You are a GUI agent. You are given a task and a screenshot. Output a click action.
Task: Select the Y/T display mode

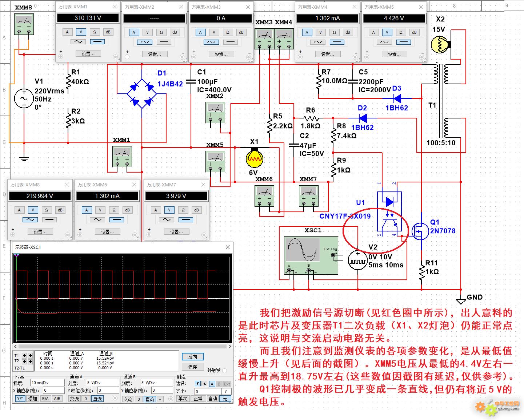pos(20,399)
